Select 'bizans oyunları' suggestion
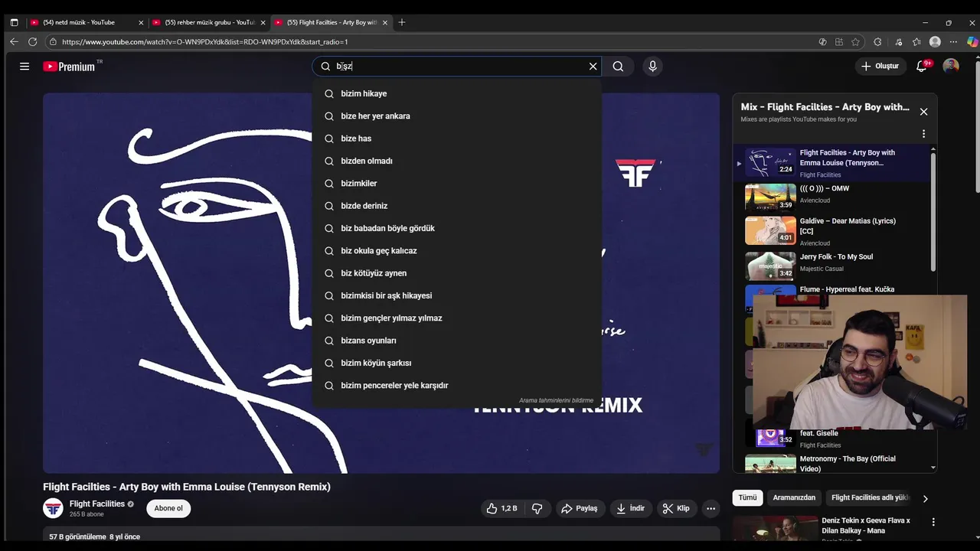Image resolution: width=980 pixels, height=551 pixels. (x=456, y=341)
